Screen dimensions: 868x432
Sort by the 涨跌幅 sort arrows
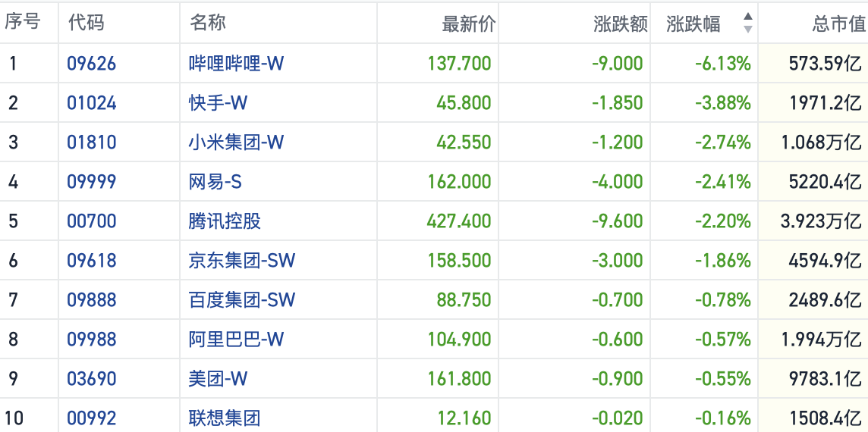click(748, 23)
